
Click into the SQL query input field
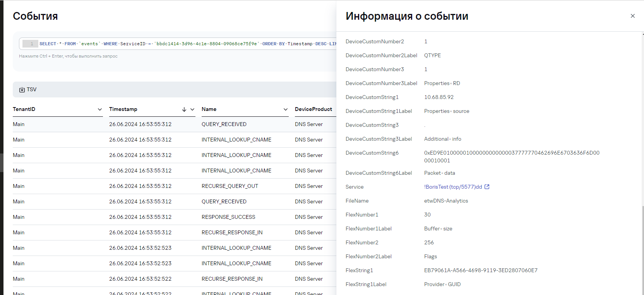tap(178, 44)
